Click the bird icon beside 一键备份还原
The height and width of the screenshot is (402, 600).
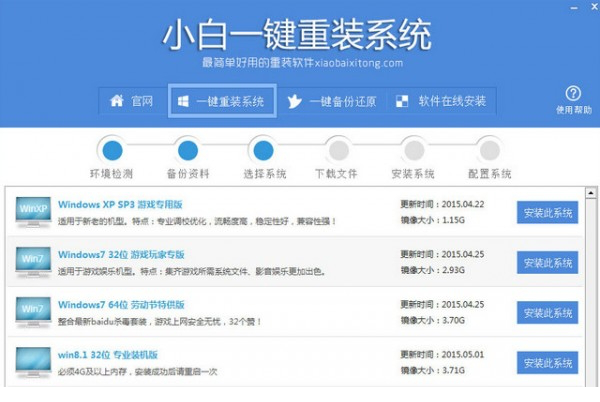[294, 101]
